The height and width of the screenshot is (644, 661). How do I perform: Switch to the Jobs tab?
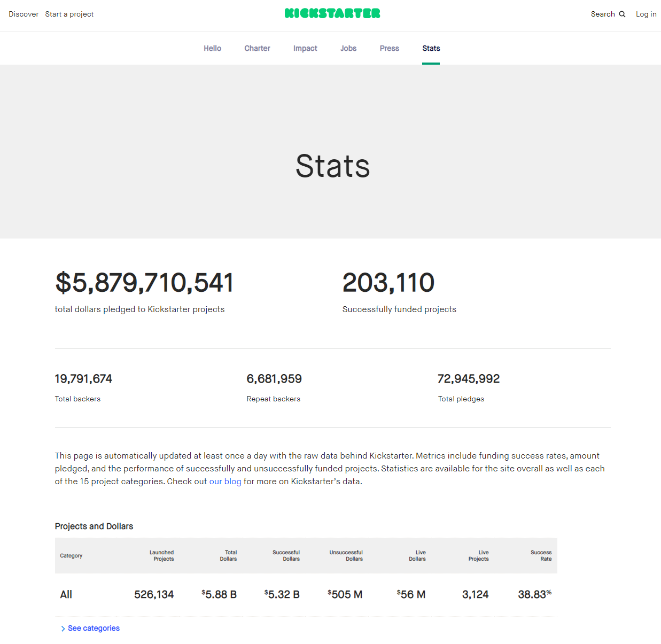click(348, 48)
